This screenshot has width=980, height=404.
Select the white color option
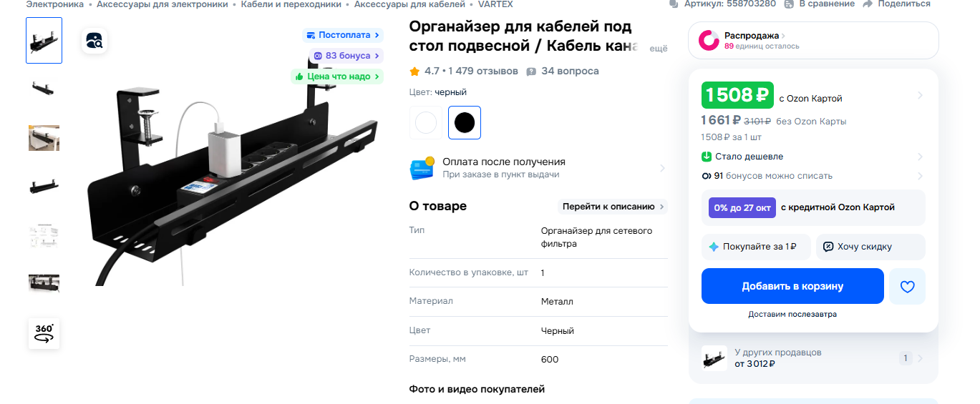(426, 122)
